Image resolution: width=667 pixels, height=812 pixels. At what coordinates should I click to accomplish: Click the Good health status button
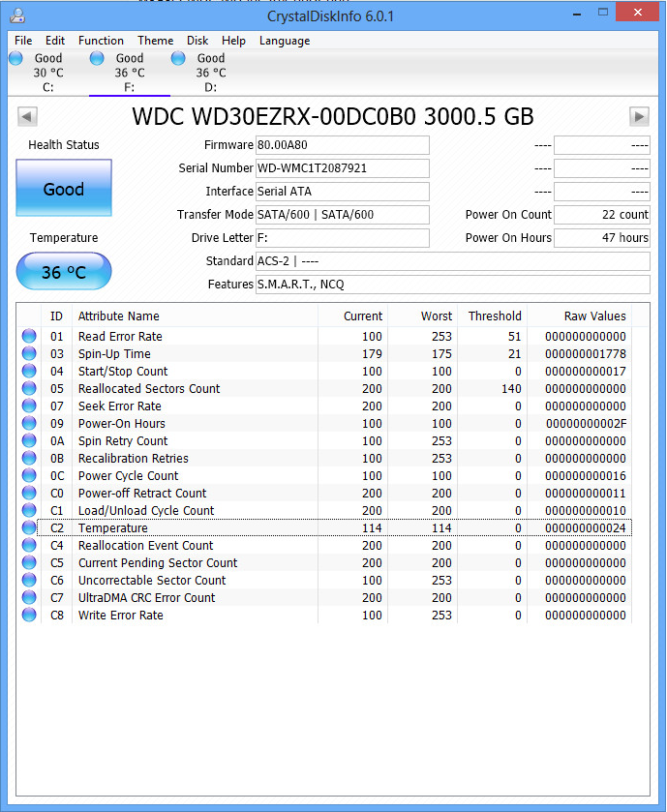click(x=64, y=188)
